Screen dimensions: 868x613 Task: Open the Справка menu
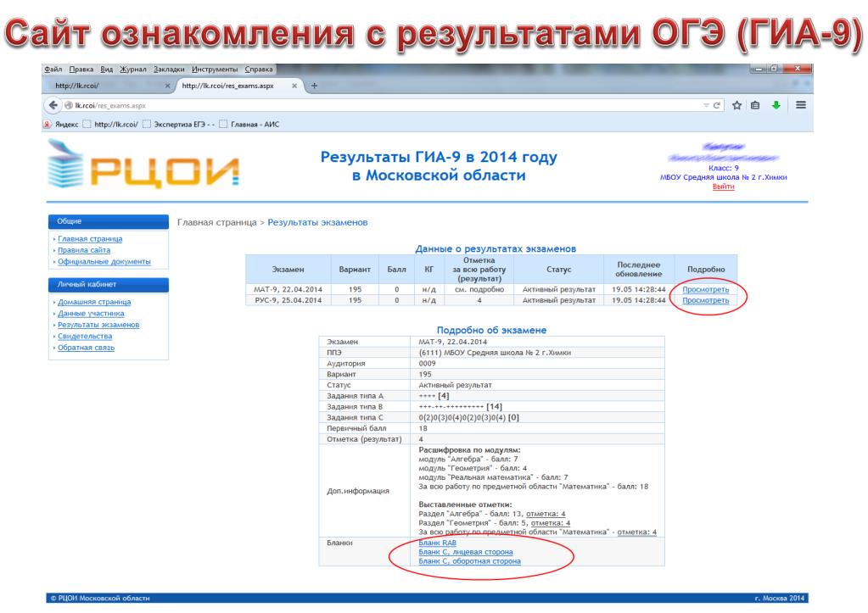pyautogui.click(x=259, y=70)
